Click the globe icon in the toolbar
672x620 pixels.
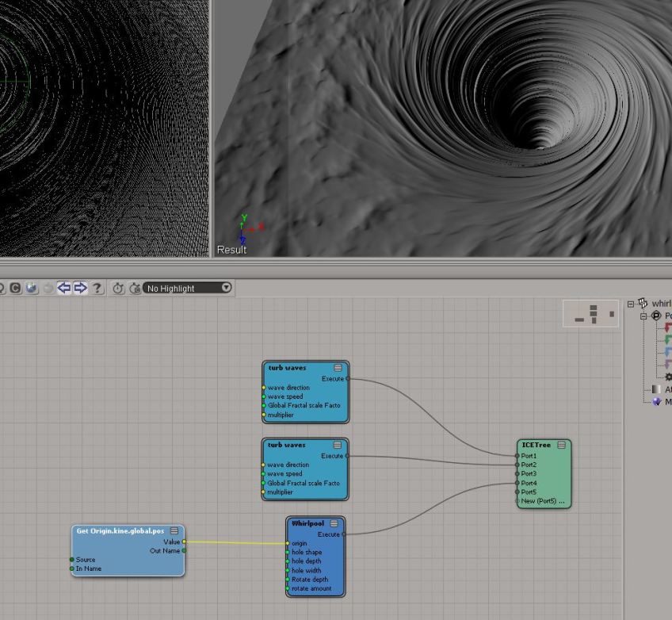(31, 288)
